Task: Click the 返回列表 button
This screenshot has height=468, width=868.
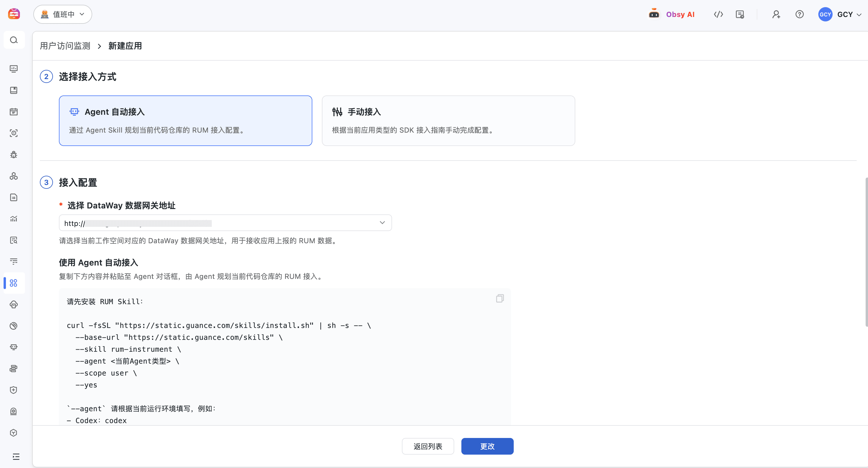Action: pyautogui.click(x=427, y=446)
